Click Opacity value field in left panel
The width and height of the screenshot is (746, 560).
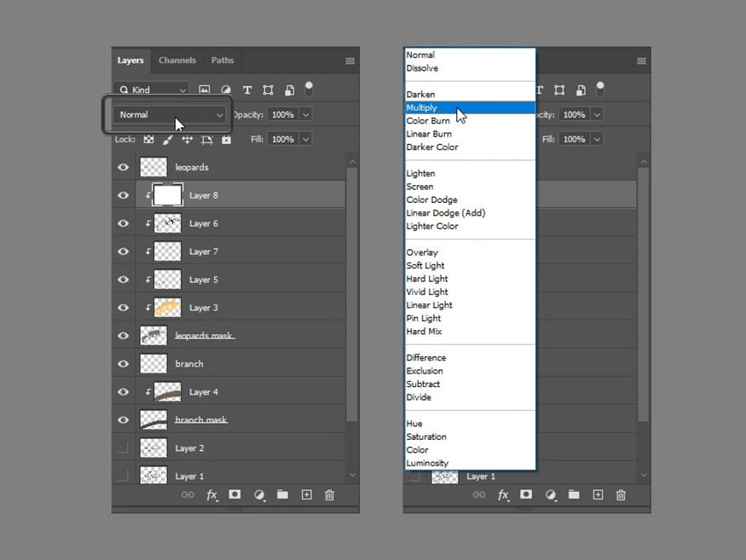283,115
